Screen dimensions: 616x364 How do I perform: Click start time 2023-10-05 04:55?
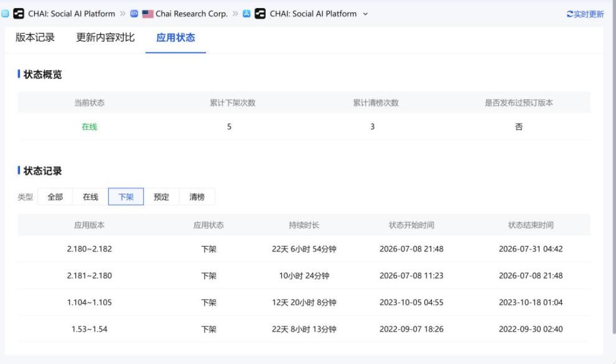(411, 302)
